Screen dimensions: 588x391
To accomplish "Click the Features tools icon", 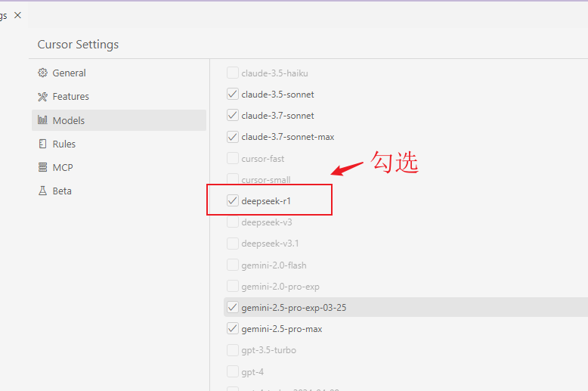I will 43,97.
